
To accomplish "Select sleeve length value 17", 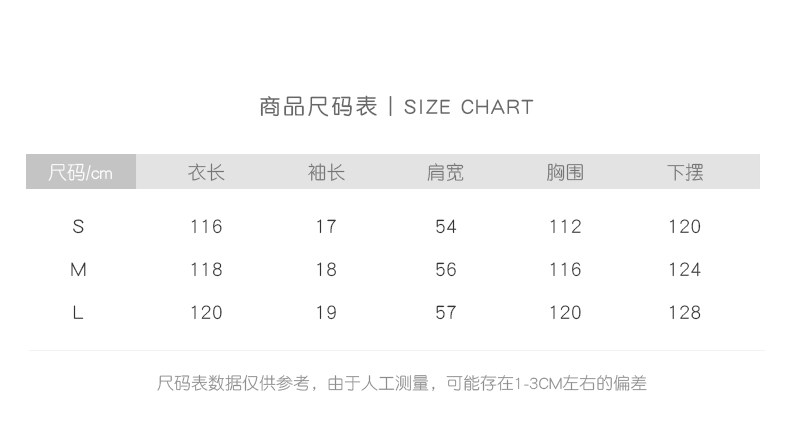I will pyautogui.click(x=326, y=227).
